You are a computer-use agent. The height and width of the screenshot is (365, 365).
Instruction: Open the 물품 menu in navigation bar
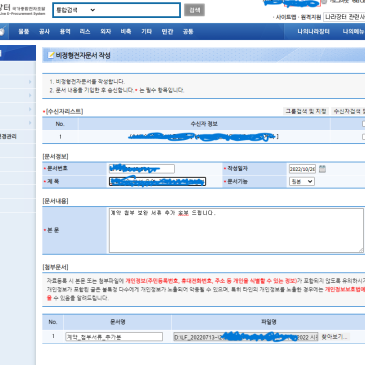click(x=24, y=32)
